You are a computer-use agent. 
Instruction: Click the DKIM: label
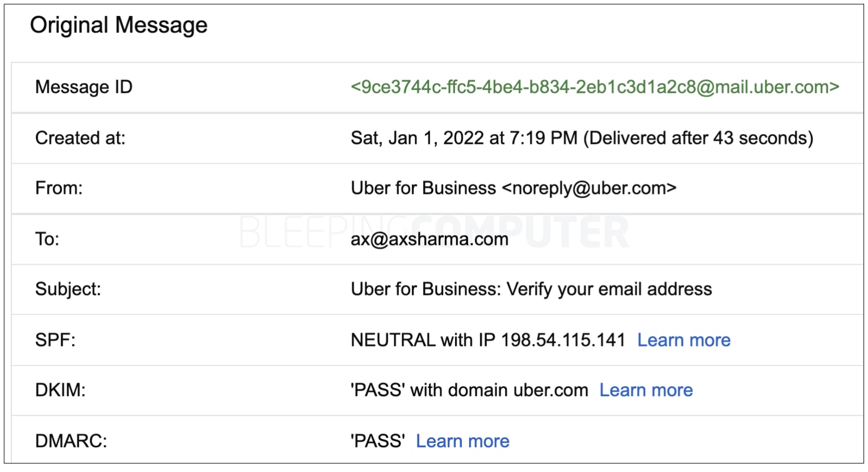click(x=60, y=390)
